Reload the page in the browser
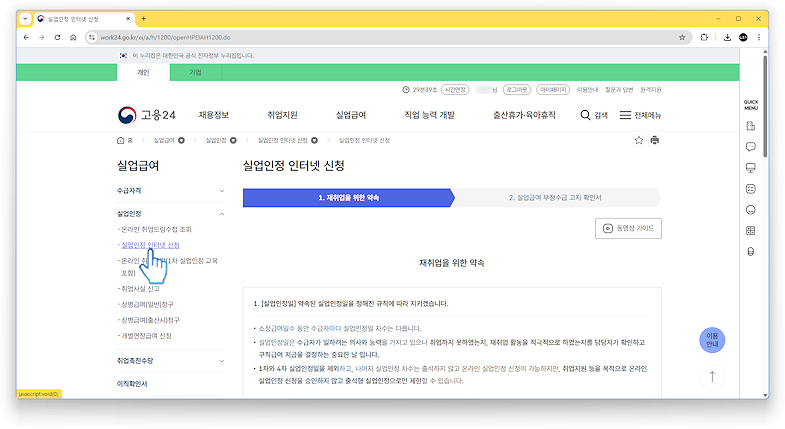Viewport: 785px width, 429px height. point(57,38)
